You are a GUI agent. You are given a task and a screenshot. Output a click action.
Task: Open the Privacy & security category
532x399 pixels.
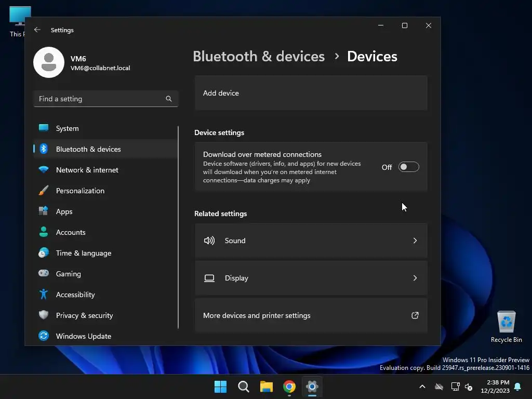click(105, 315)
